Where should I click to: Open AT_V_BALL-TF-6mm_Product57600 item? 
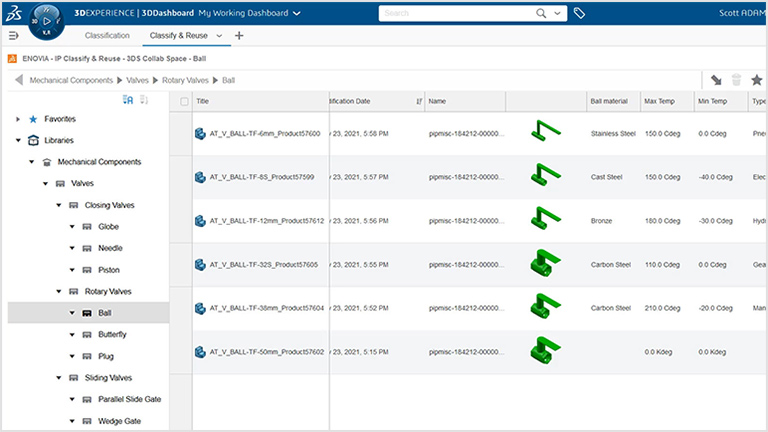258,133
